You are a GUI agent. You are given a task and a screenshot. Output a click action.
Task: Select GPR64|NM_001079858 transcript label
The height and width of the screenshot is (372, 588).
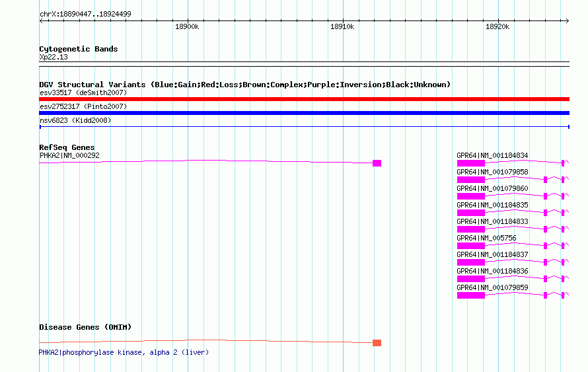[492, 172]
